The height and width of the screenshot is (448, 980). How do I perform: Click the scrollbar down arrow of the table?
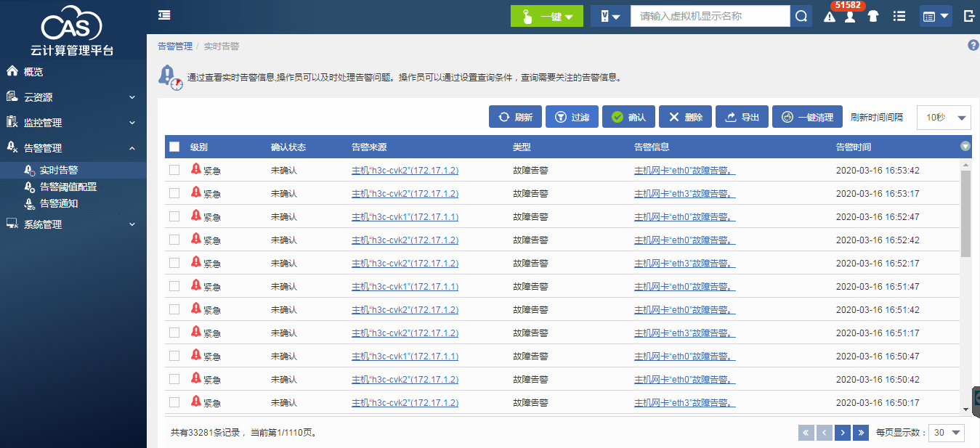[965, 410]
